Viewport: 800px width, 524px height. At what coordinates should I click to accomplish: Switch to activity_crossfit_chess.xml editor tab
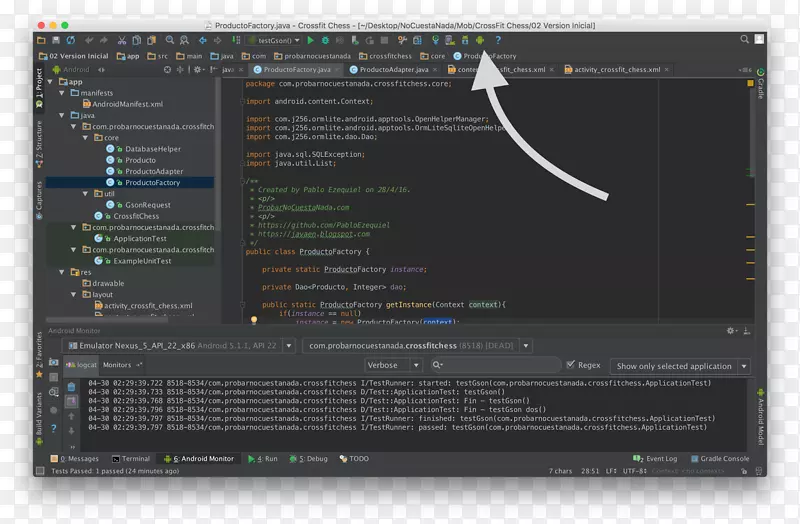click(x=617, y=70)
